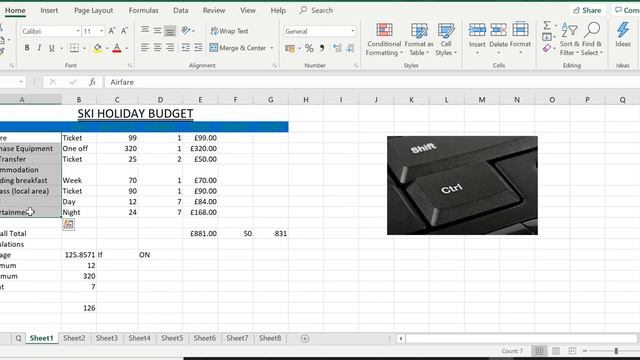Adjust the zoom slider
This screenshot has width=640, height=360.
[x=616, y=351]
